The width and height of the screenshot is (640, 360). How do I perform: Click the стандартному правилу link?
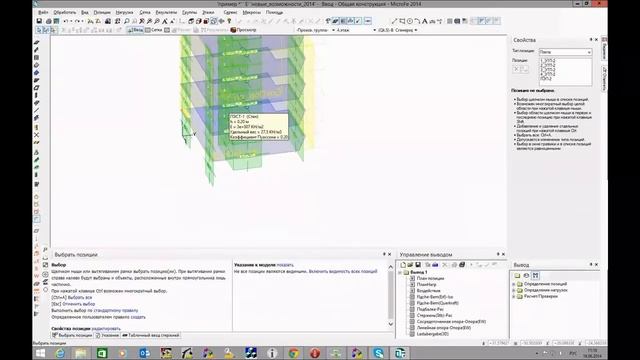point(116,311)
